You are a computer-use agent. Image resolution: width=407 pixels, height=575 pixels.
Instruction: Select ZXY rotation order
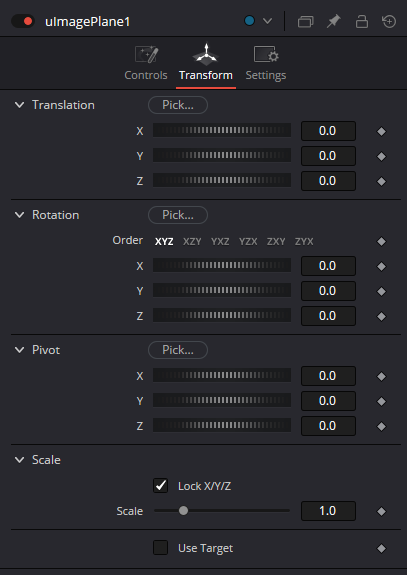tap(276, 241)
